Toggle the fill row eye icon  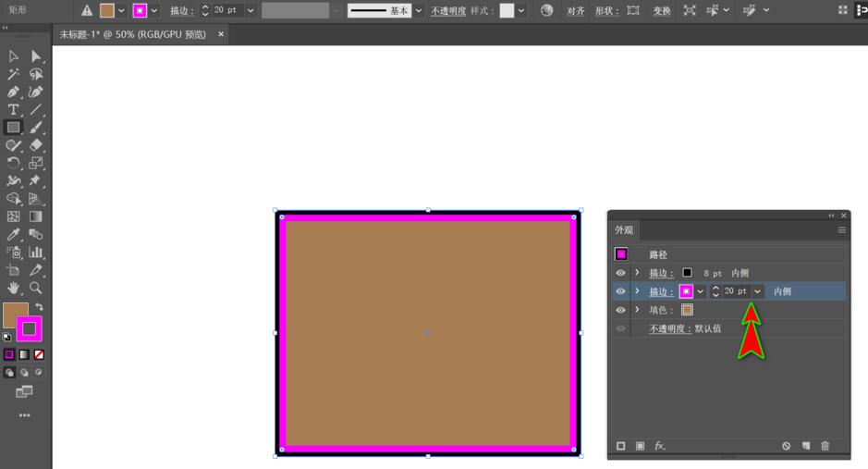[620, 310]
